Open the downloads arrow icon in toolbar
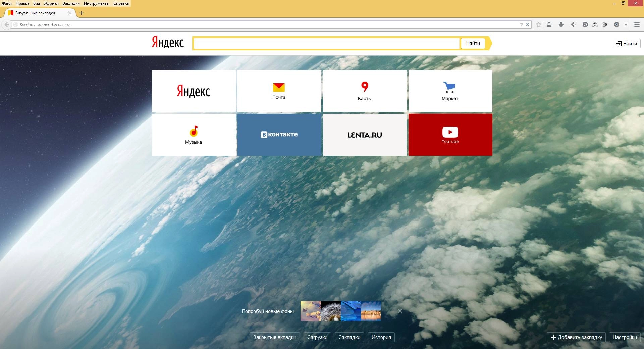 (x=561, y=24)
